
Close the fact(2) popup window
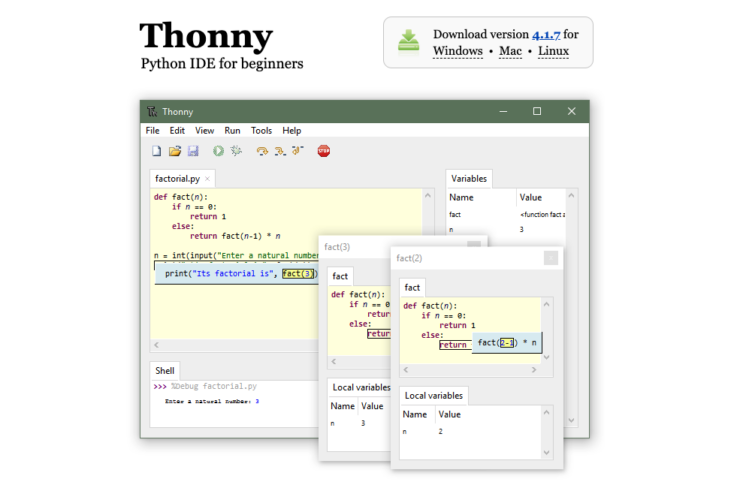pos(550,258)
